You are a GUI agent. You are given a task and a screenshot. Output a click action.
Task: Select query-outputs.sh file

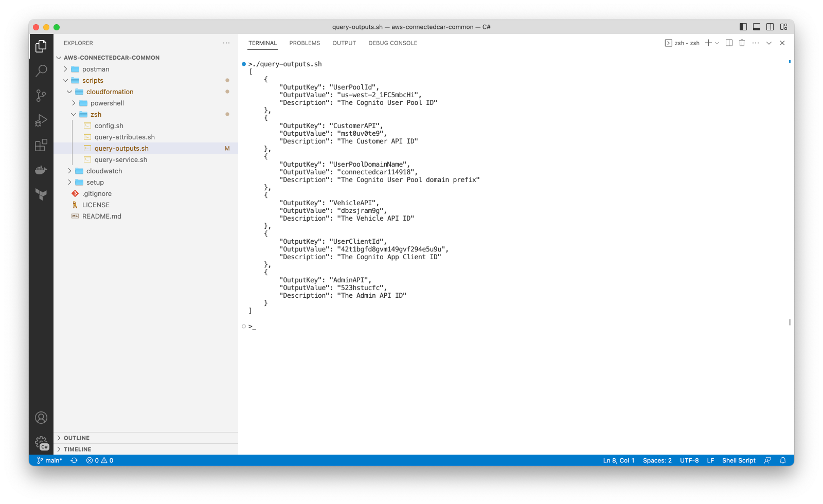click(x=146, y=148)
